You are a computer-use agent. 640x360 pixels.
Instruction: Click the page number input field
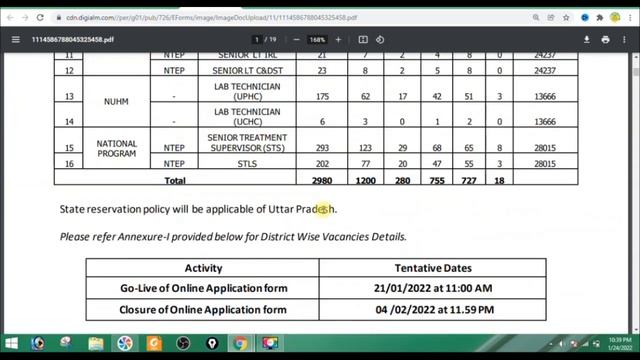[257, 40]
